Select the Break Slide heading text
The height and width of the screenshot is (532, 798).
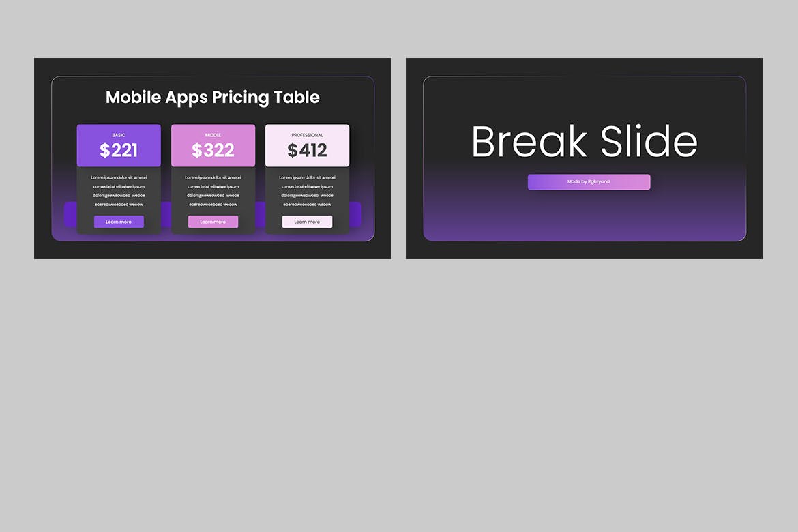pyautogui.click(x=585, y=141)
